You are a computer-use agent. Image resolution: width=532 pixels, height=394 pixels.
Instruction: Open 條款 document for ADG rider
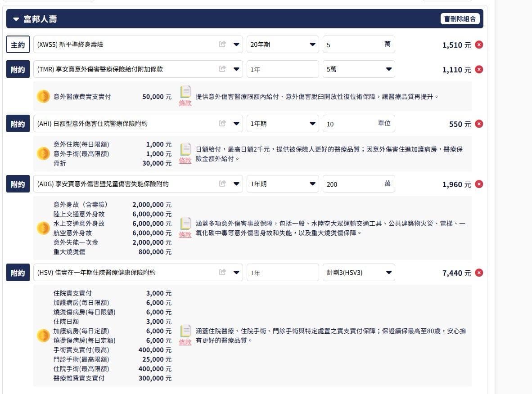(185, 228)
